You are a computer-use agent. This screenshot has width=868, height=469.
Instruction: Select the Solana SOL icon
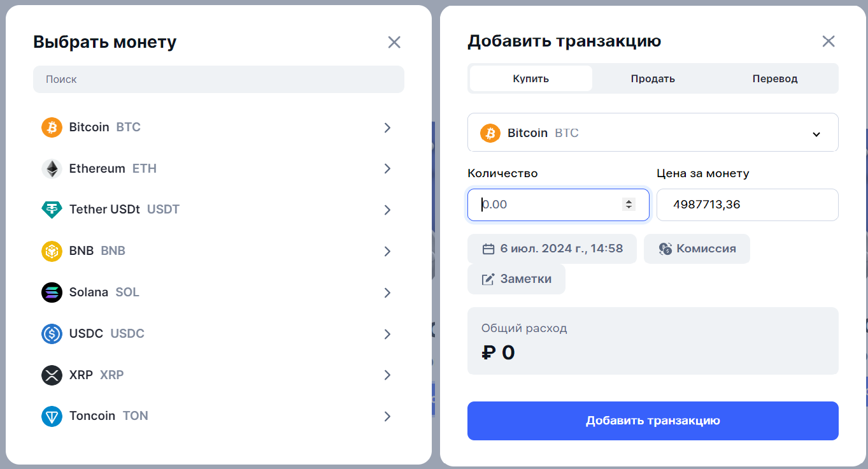[x=51, y=292]
